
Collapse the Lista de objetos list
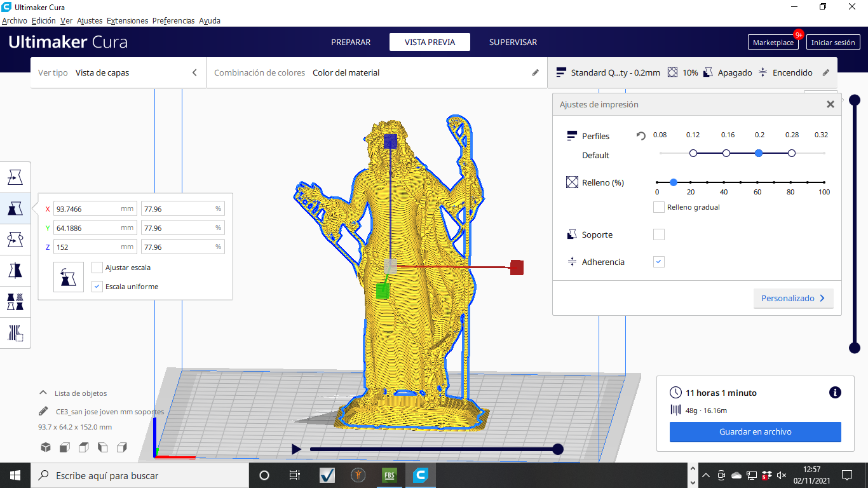pos(43,393)
